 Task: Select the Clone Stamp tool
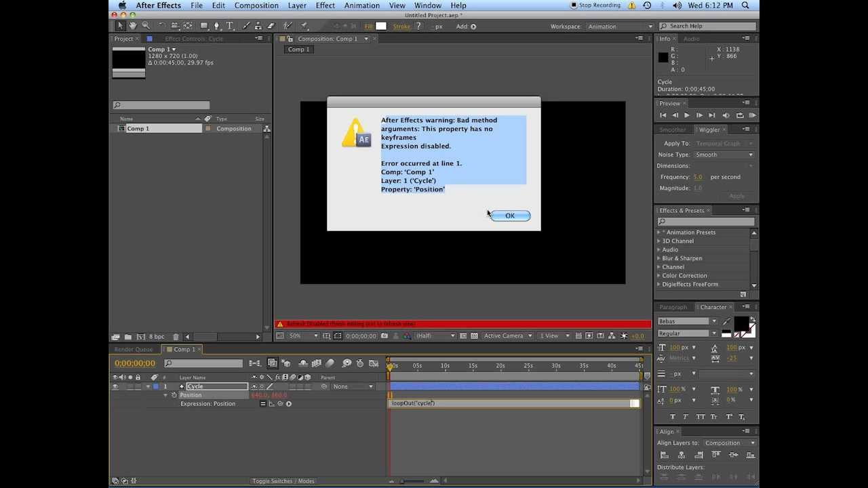[x=258, y=26]
